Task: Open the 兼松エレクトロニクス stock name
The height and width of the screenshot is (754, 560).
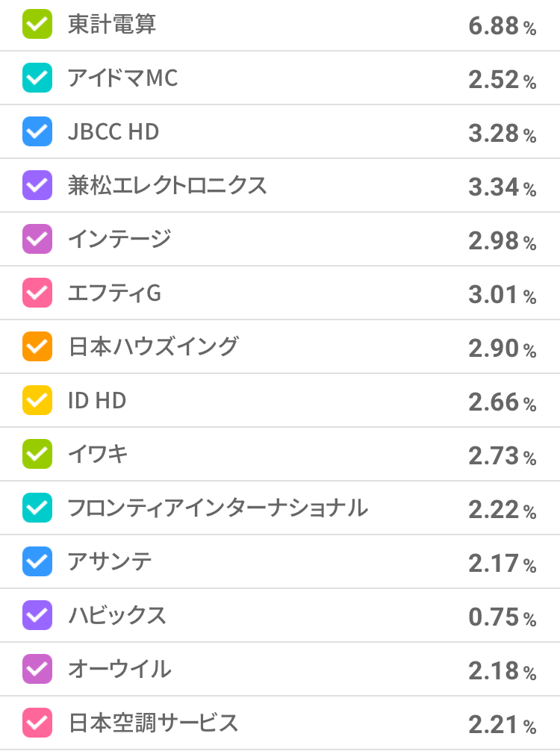Action: click(167, 186)
